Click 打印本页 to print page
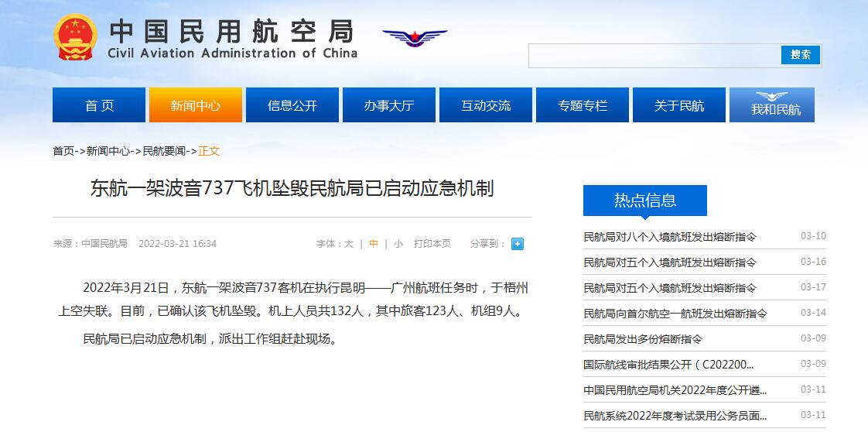The image size is (868, 432). (432, 244)
